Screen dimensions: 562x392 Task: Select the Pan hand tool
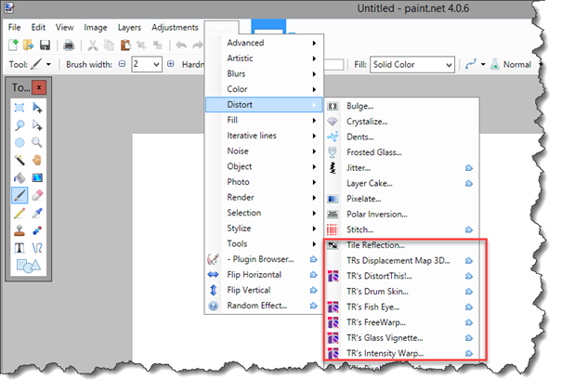[37, 160]
